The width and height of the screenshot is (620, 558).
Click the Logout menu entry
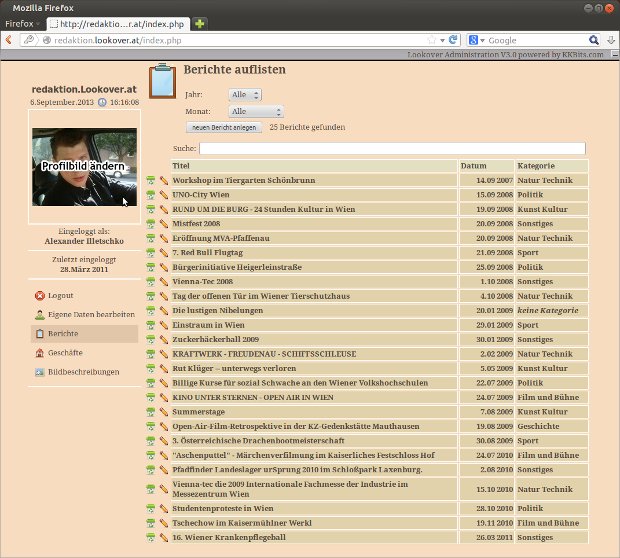coord(60,296)
